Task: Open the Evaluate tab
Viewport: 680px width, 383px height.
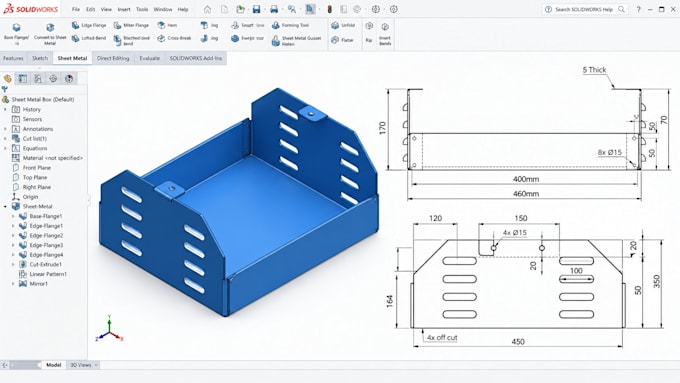Action: (150, 58)
